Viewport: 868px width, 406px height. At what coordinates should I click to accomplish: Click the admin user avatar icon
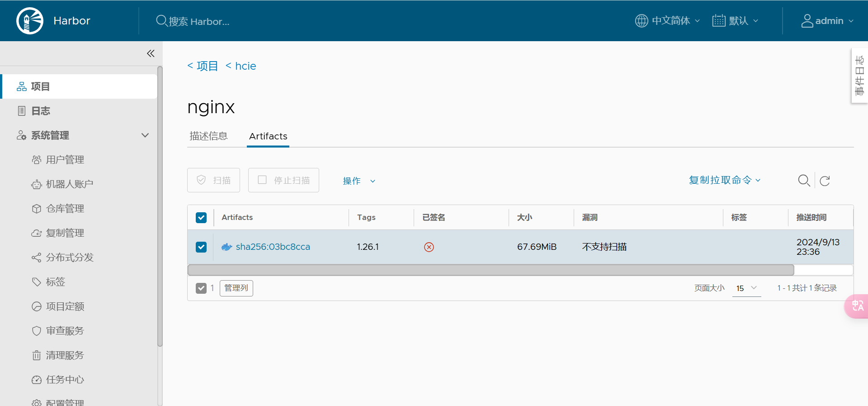click(x=807, y=21)
